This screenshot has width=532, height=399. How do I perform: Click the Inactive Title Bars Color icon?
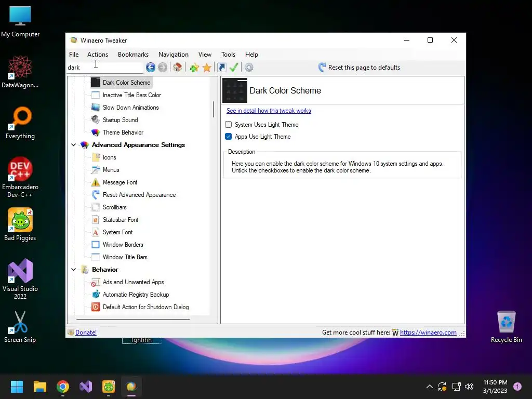pos(96,95)
